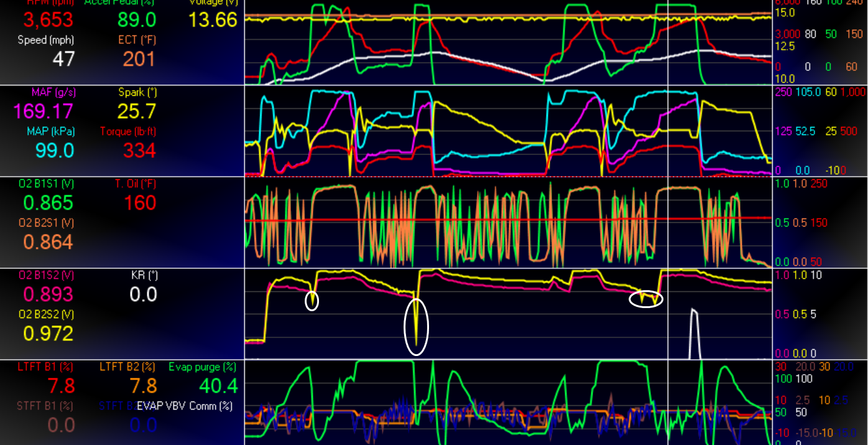Select the red LTFT B1 value 7.8
868x445 pixels.
pos(62,386)
